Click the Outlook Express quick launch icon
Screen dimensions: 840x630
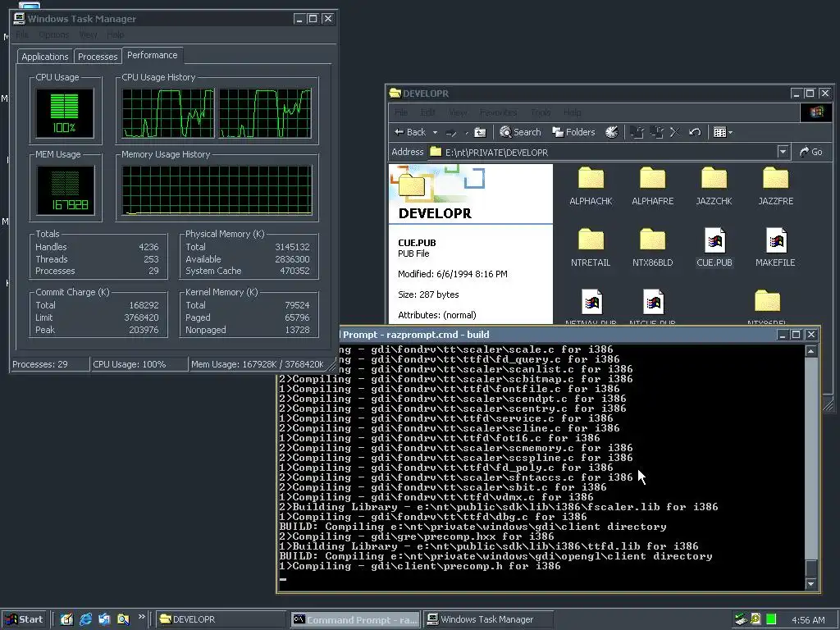point(104,619)
